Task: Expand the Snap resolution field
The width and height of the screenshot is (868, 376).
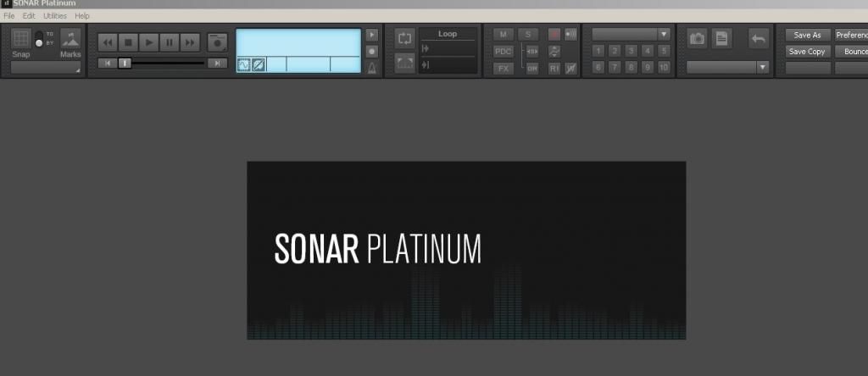Action: pyautogui.click(x=46, y=68)
